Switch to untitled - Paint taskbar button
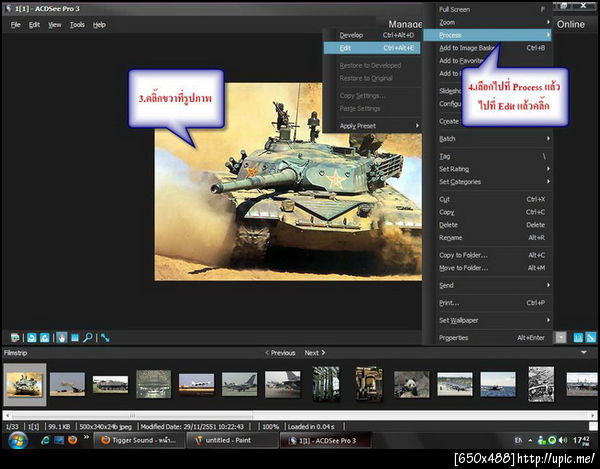This screenshot has height=469, width=600. [232, 440]
